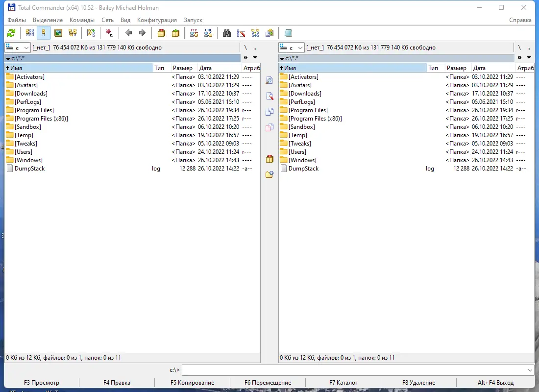539x392 pixels.
Task: Open the multi-rename tool icon
Action: pyautogui.click(x=241, y=33)
